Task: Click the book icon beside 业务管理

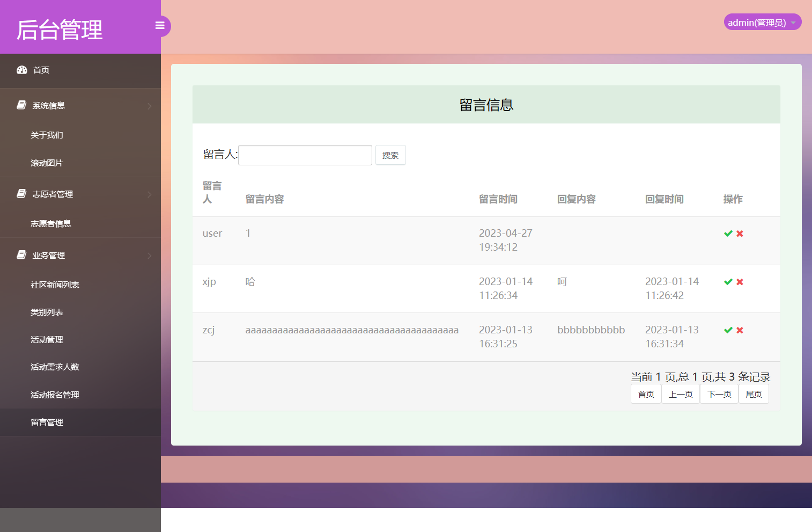Action: click(20, 254)
